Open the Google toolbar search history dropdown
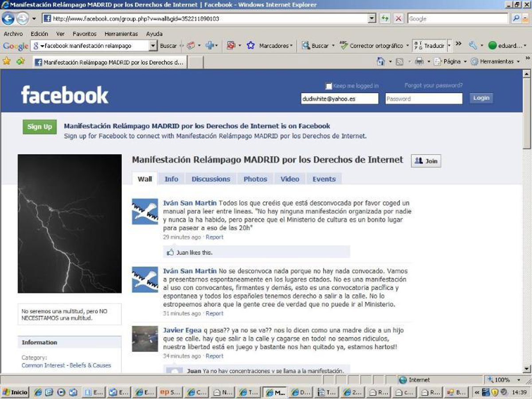The width and height of the screenshot is (532, 399). click(x=153, y=46)
